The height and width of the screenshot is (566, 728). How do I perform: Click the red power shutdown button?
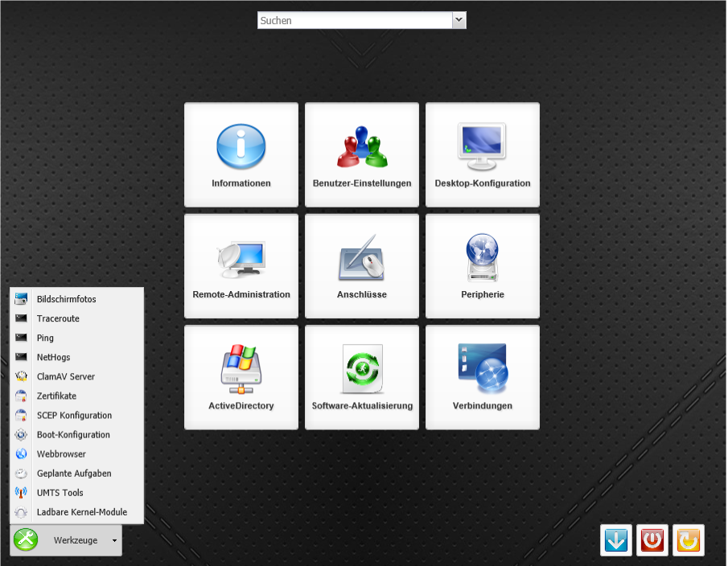click(652, 540)
